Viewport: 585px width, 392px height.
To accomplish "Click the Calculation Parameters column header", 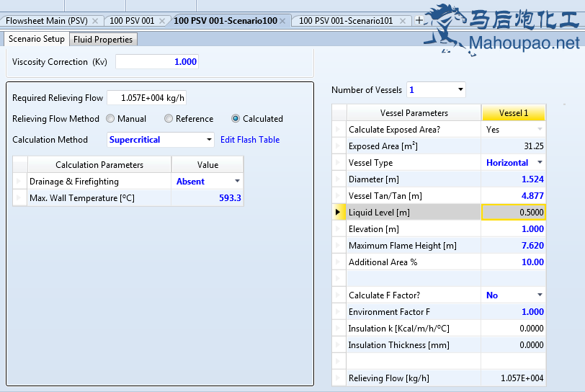I will click(99, 164).
